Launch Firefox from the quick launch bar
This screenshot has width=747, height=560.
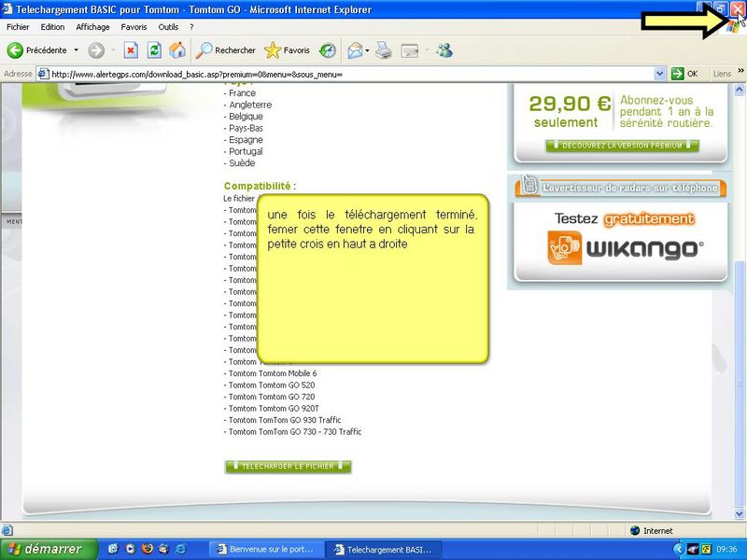coord(148,549)
